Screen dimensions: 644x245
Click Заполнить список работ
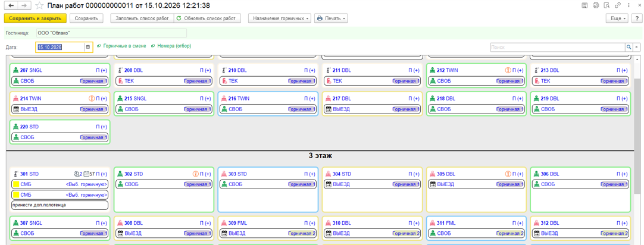click(142, 18)
